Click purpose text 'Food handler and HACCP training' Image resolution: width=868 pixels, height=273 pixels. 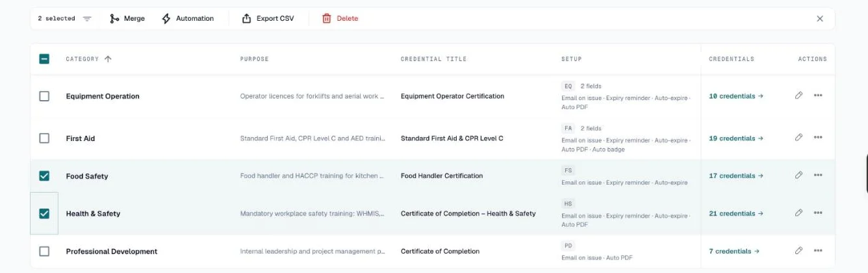point(313,176)
